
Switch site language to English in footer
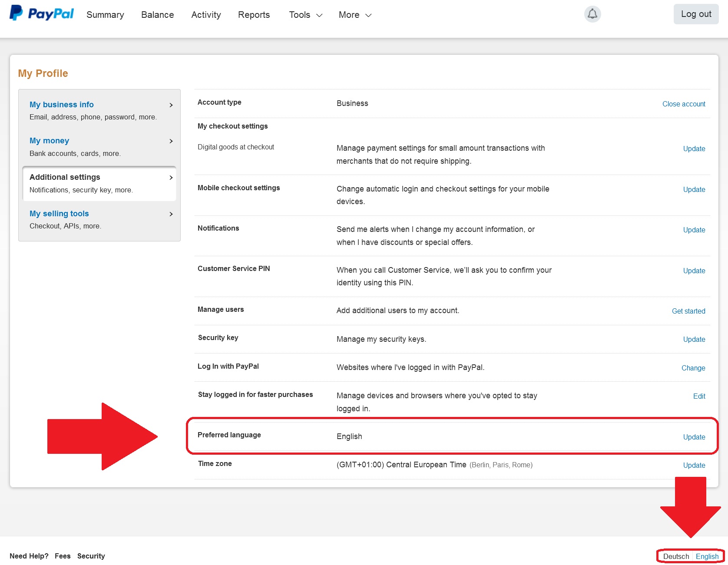[x=707, y=557]
